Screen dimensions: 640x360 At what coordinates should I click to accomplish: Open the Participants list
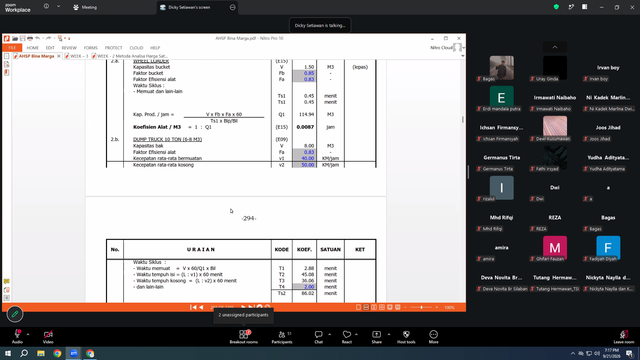point(282,337)
